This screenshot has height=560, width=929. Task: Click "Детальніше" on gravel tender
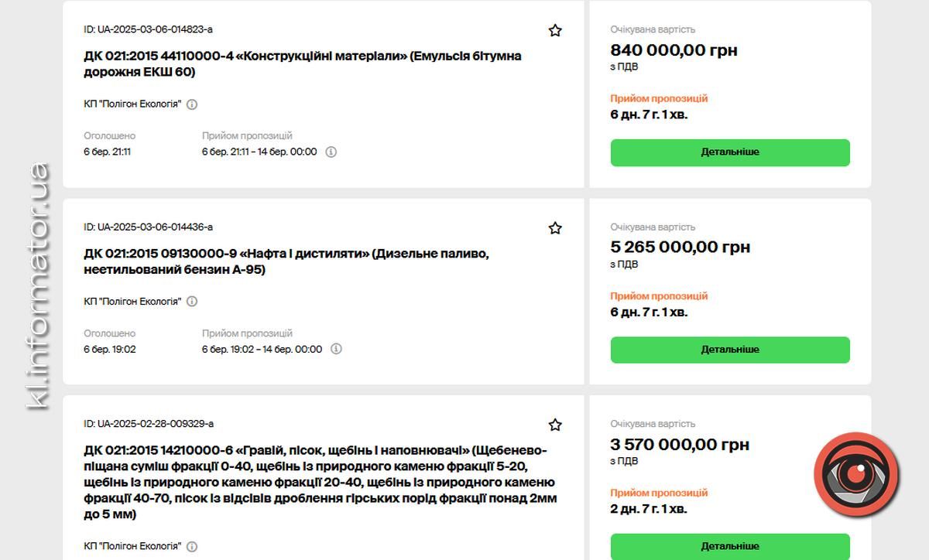click(x=730, y=547)
